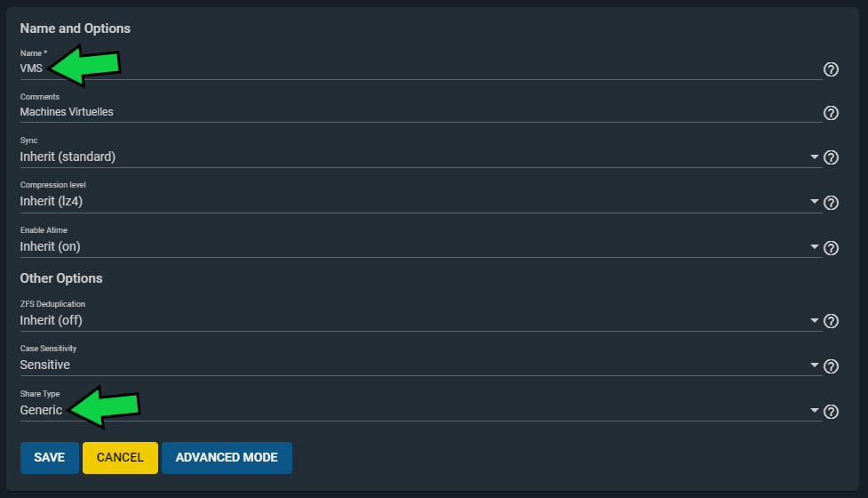This screenshot has height=498, width=868.
Task: Click the Sync help question mark
Action: click(831, 157)
